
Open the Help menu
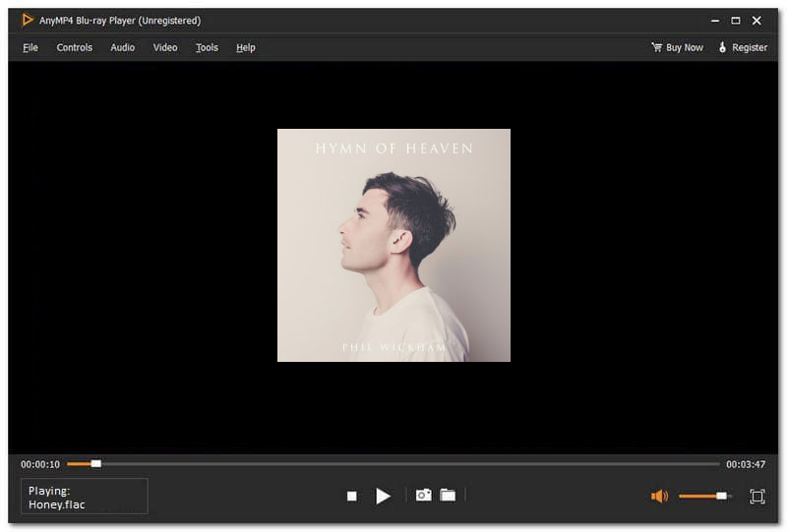[246, 47]
